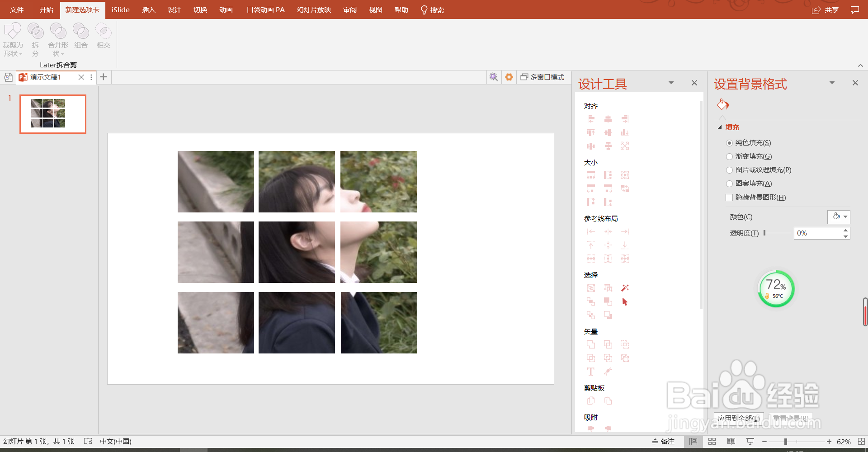Image resolution: width=868 pixels, height=452 pixels.
Task: Toggle 多窗口模式 multi-window mode
Action: (x=542, y=77)
